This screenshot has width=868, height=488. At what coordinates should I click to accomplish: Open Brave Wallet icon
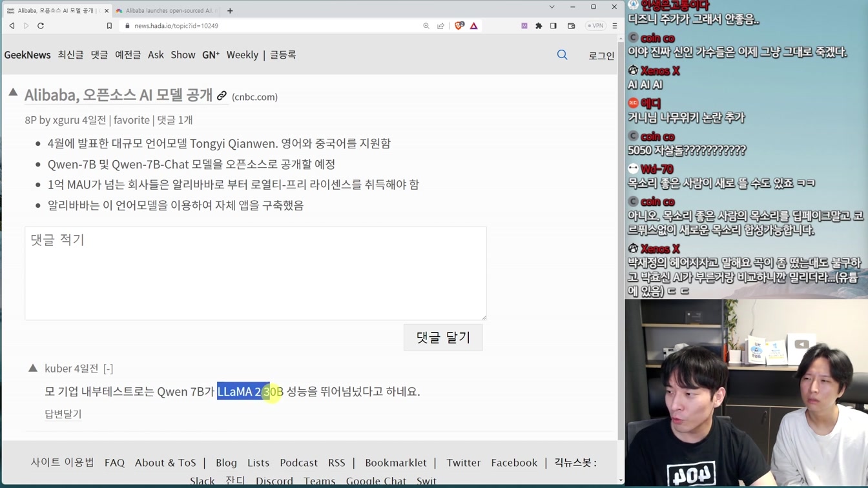[x=572, y=26]
